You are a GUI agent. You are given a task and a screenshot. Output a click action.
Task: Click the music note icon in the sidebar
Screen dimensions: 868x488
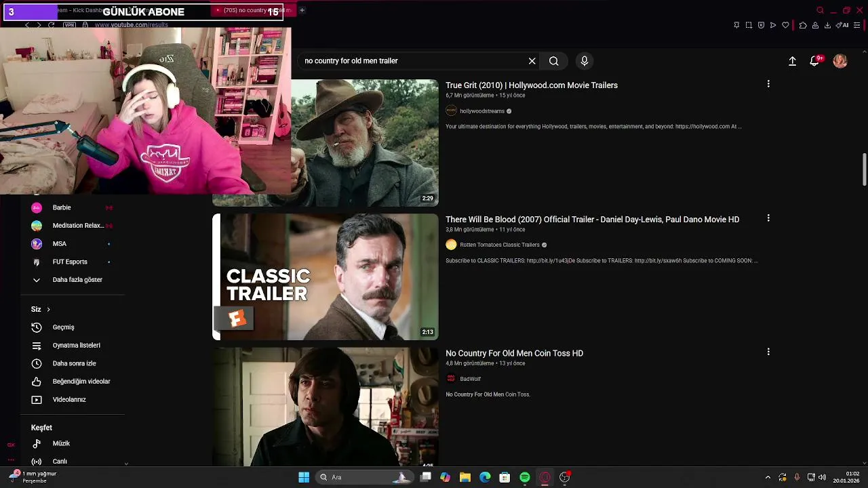pyautogui.click(x=37, y=443)
